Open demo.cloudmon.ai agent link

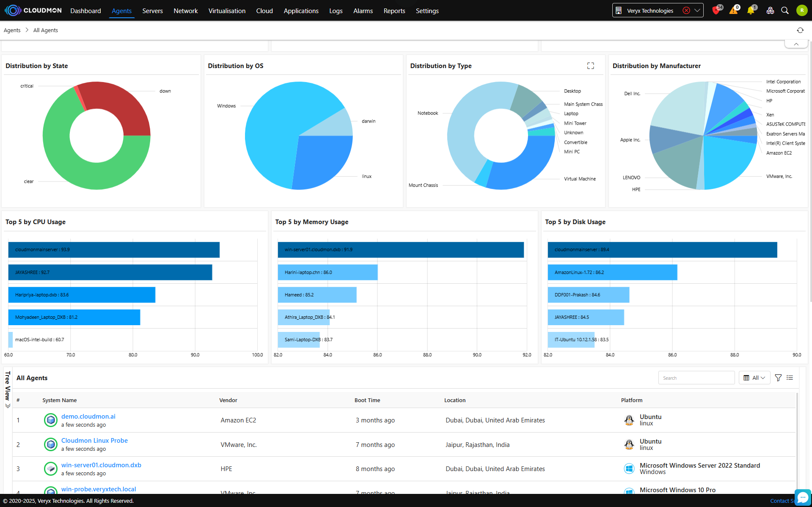tap(88, 416)
